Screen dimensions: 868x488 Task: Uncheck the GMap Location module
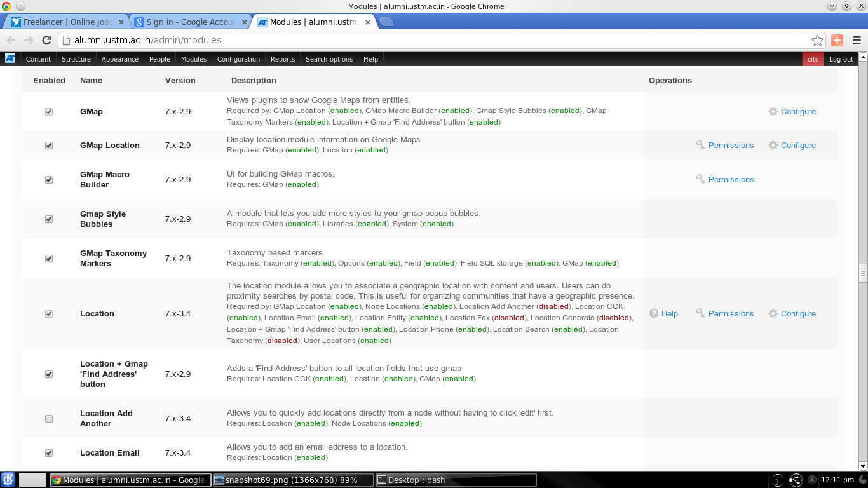pos(49,146)
